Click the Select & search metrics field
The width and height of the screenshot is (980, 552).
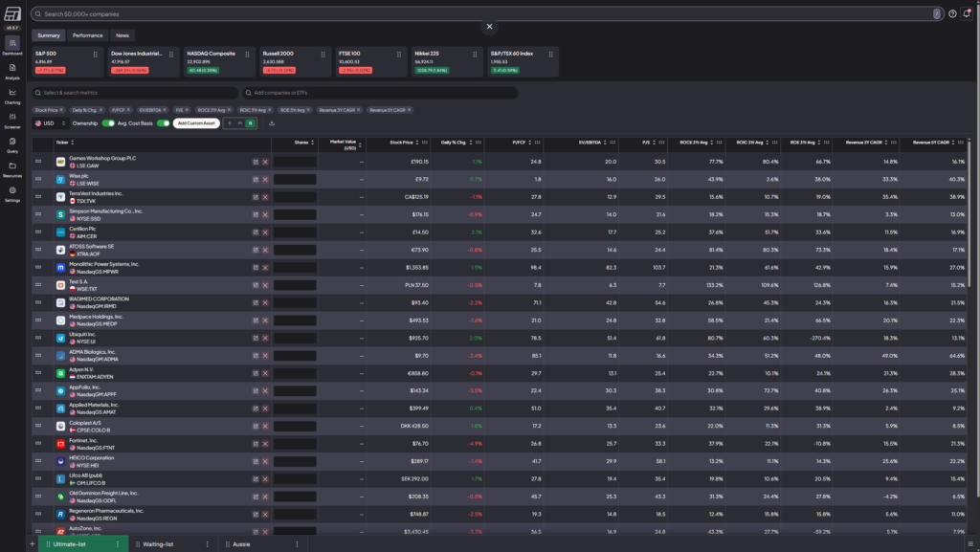click(x=135, y=93)
